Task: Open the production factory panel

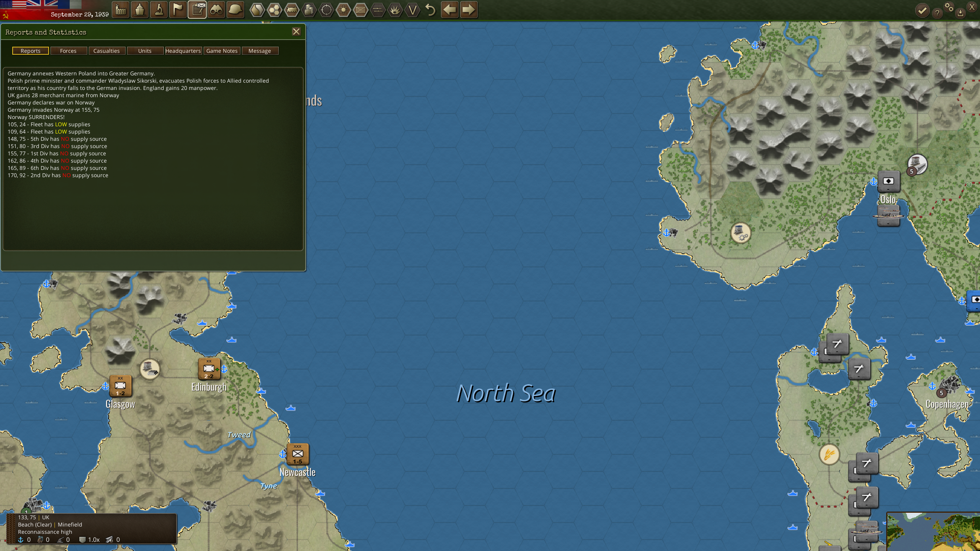Action: pyautogui.click(x=121, y=10)
